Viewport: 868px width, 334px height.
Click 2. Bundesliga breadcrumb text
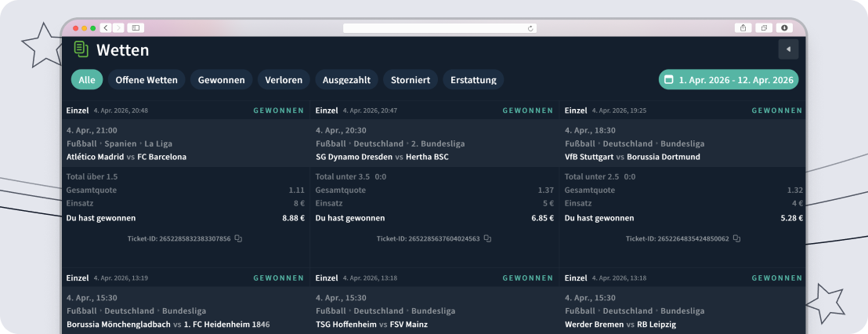pyautogui.click(x=438, y=144)
